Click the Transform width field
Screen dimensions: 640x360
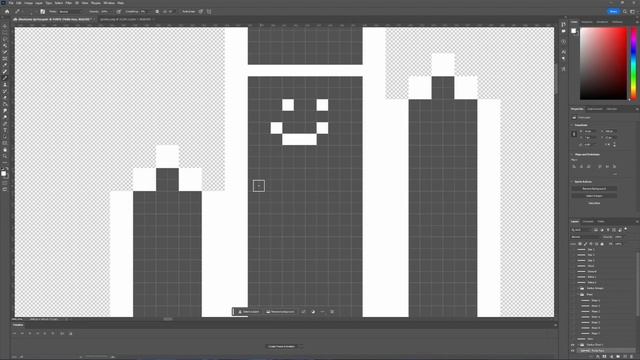[590, 131]
